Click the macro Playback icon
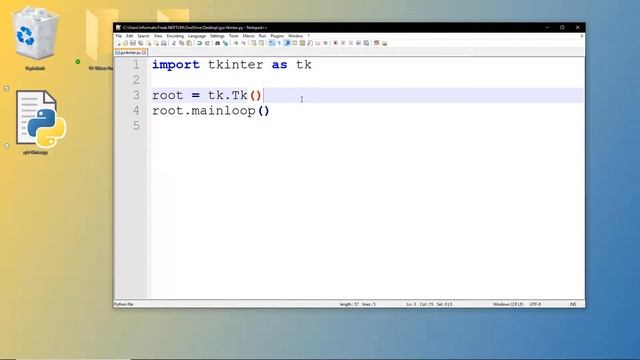The width and height of the screenshot is (640, 360). (351, 43)
